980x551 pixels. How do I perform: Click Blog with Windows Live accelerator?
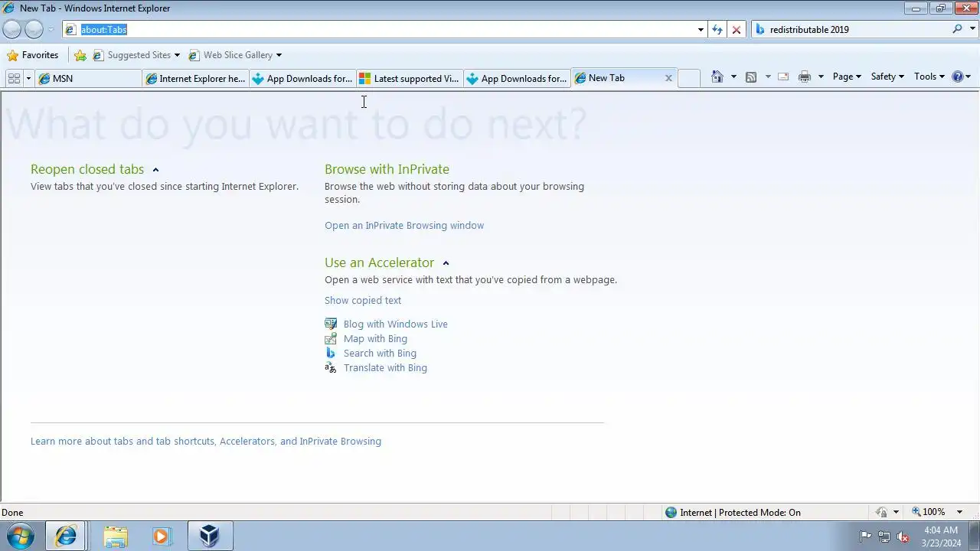(x=396, y=324)
